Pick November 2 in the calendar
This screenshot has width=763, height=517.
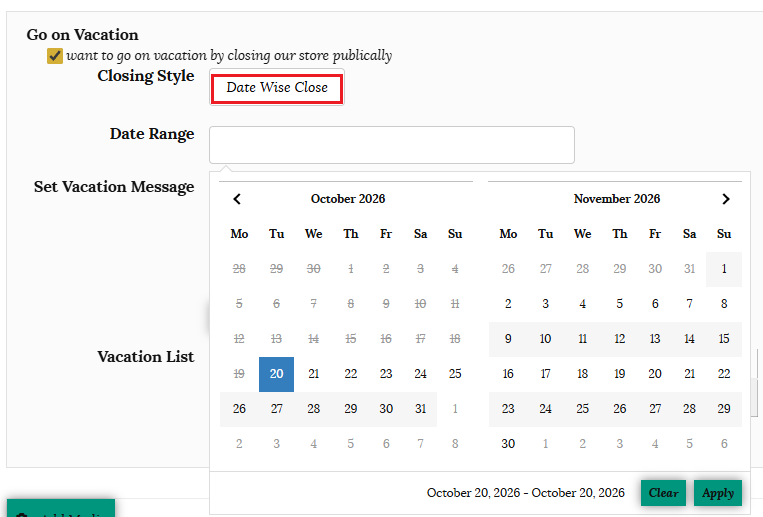(508, 304)
